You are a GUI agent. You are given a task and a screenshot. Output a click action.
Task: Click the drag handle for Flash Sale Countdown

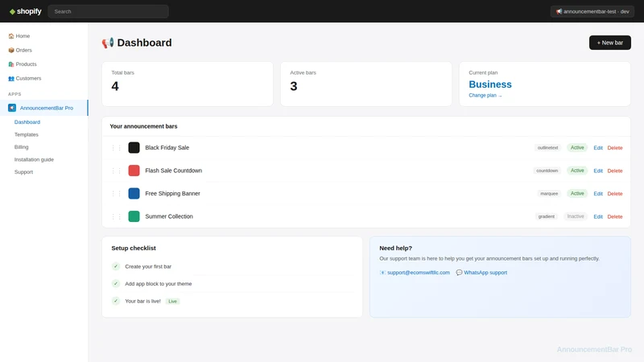[116, 171]
